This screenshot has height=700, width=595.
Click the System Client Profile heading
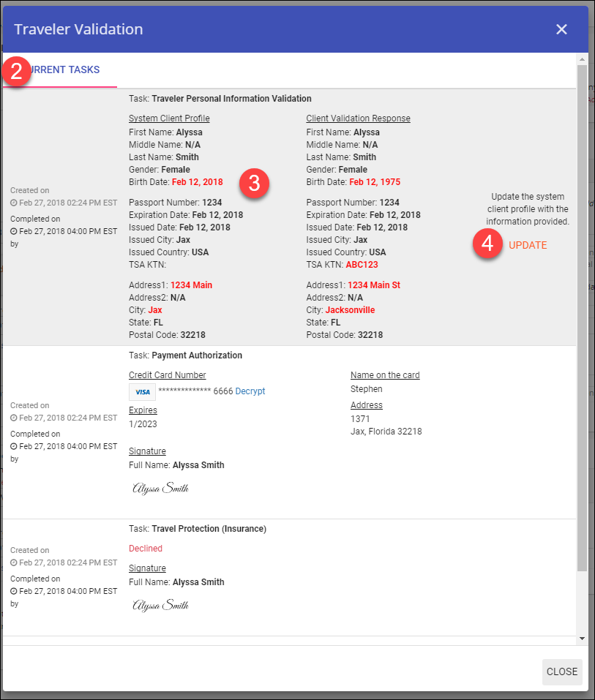169,118
